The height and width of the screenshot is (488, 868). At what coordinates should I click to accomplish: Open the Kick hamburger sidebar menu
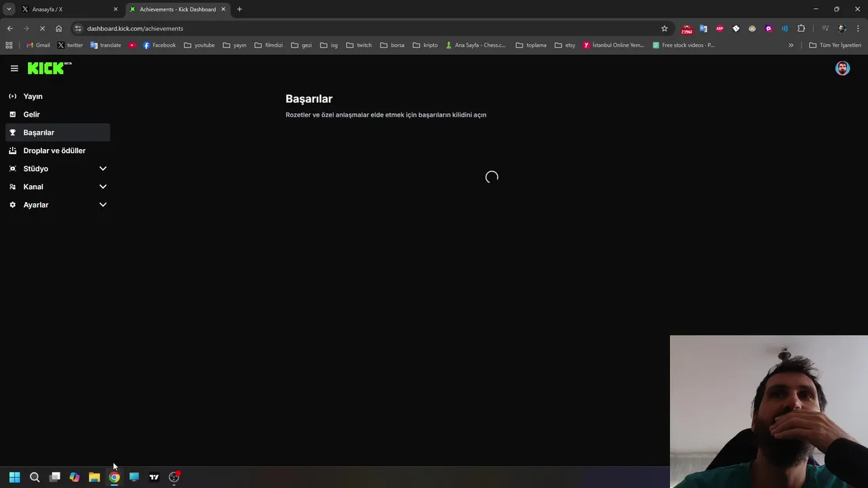14,68
